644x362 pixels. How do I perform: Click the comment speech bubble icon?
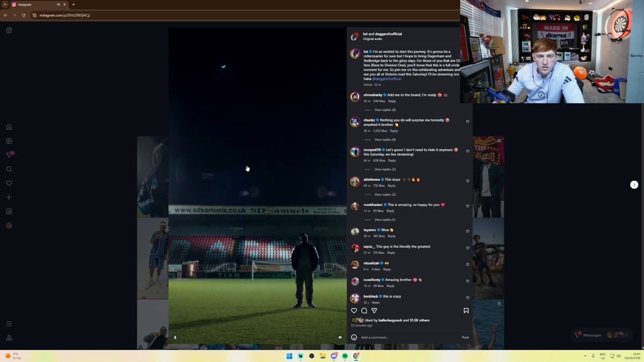(364, 311)
